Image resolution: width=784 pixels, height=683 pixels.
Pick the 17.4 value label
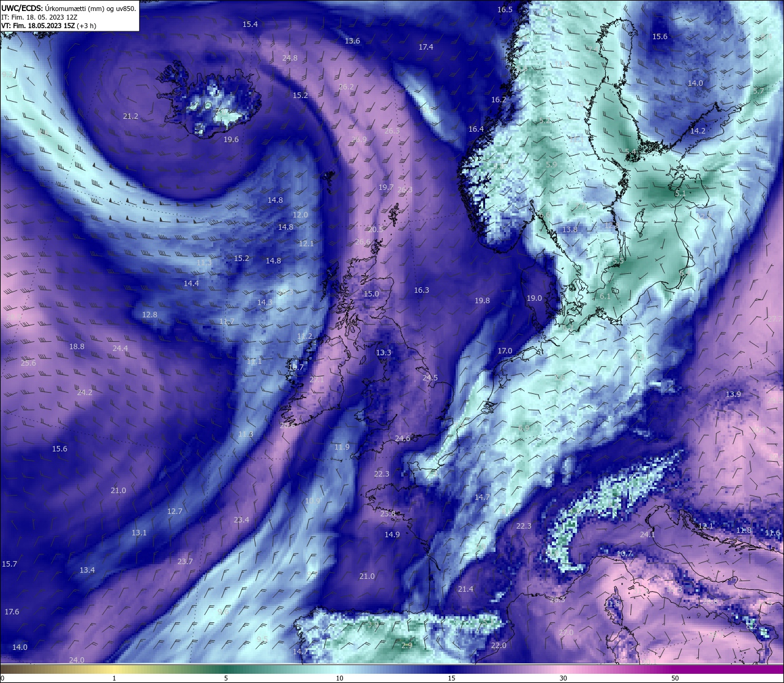point(426,47)
